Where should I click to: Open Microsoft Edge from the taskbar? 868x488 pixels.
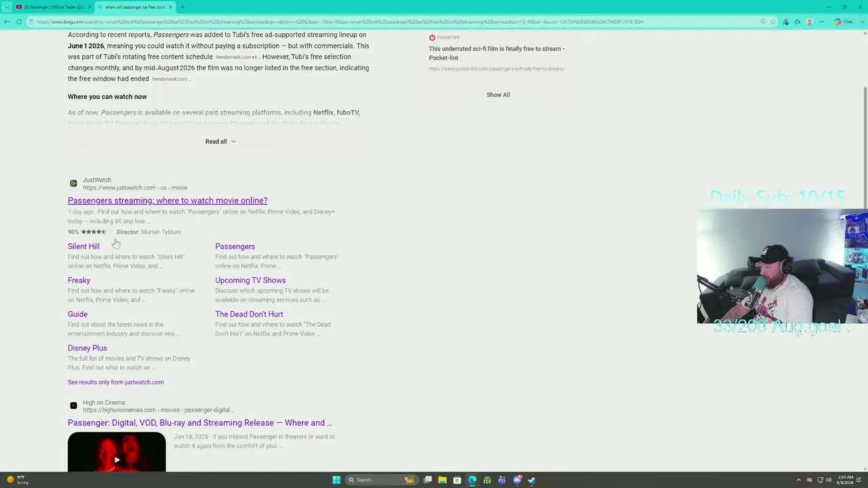pyautogui.click(x=472, y=480)
